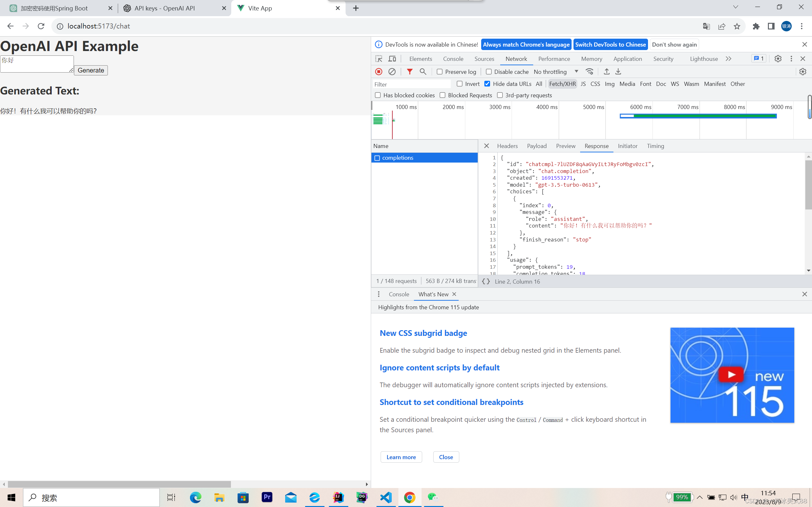
Task: Click the New CSS subgrid badge link
Action: pos(423,333)
